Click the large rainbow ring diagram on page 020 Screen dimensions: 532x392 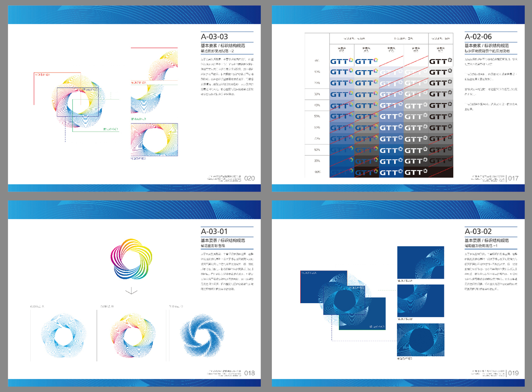click(79, 102)
